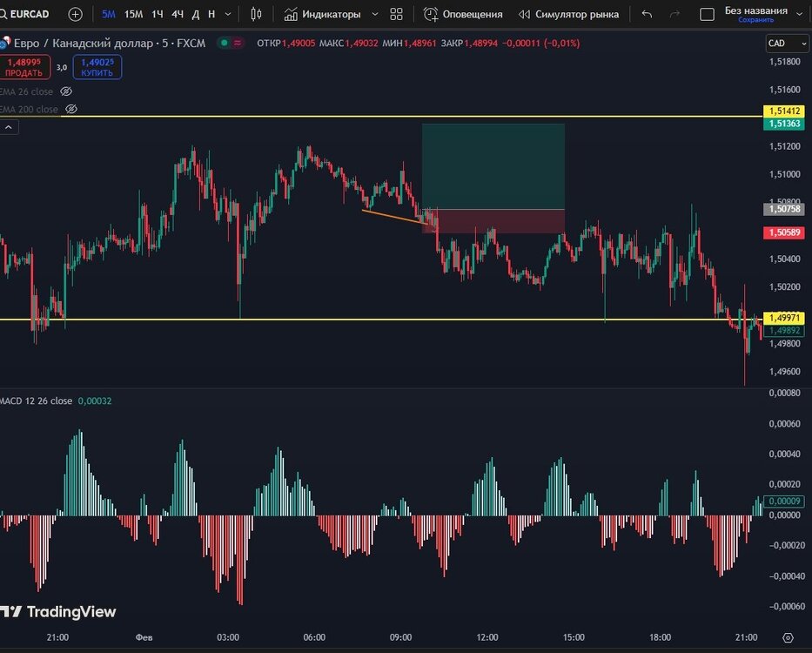This screenshot has height=653, width=812.
Task: Open the CAD currency dropdown
Action: [787, 44]
